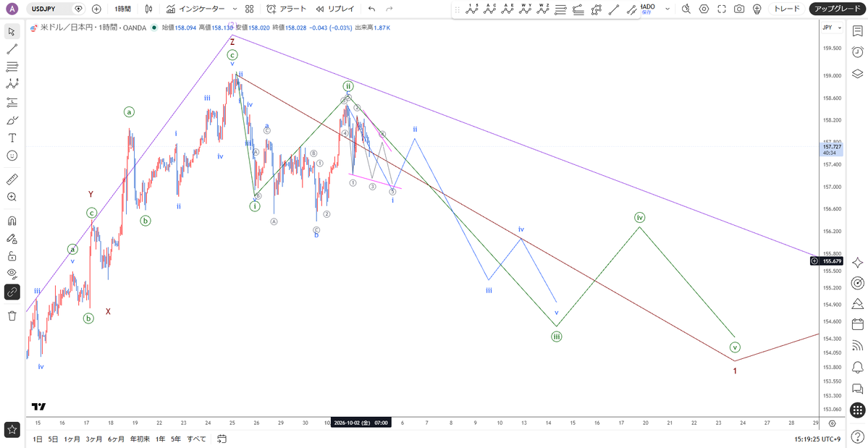Viewport: 868px width, 448px height.
Task: Click the trash icon to remove drawings
Action: [12, 316]
